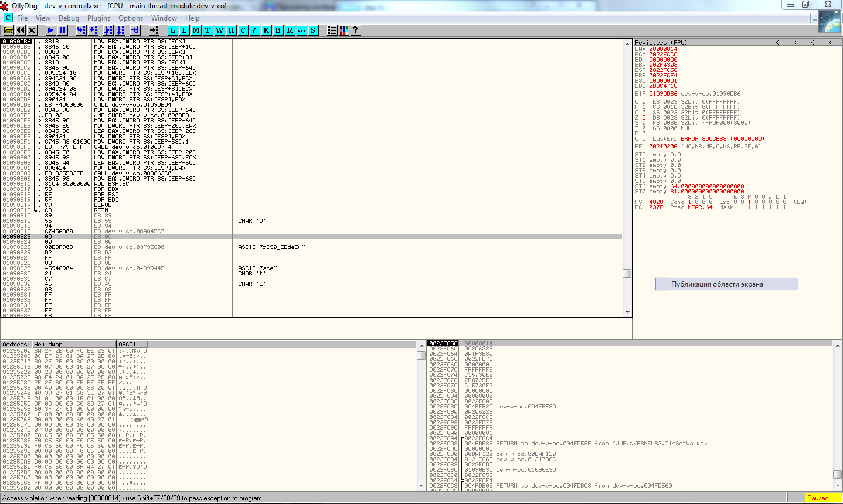Screen dimensions: 843x504
Task: Show CPU window via toolbar C button
Action: (243, 30)
